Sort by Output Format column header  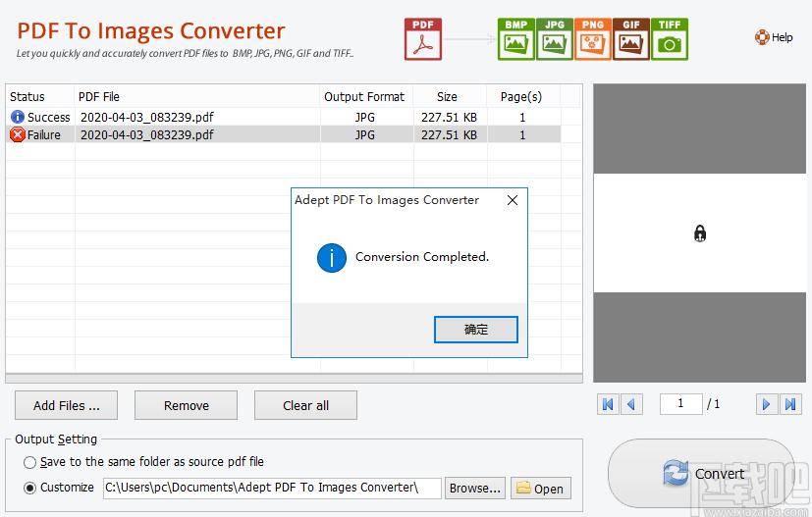(x=366, y=97)
